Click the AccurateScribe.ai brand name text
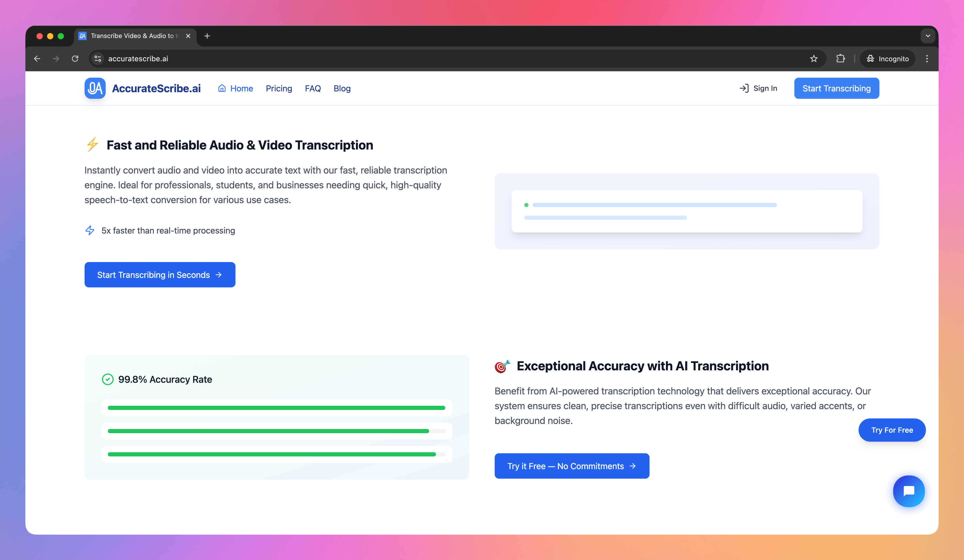 pyautogui.click(x=156, y=88)
